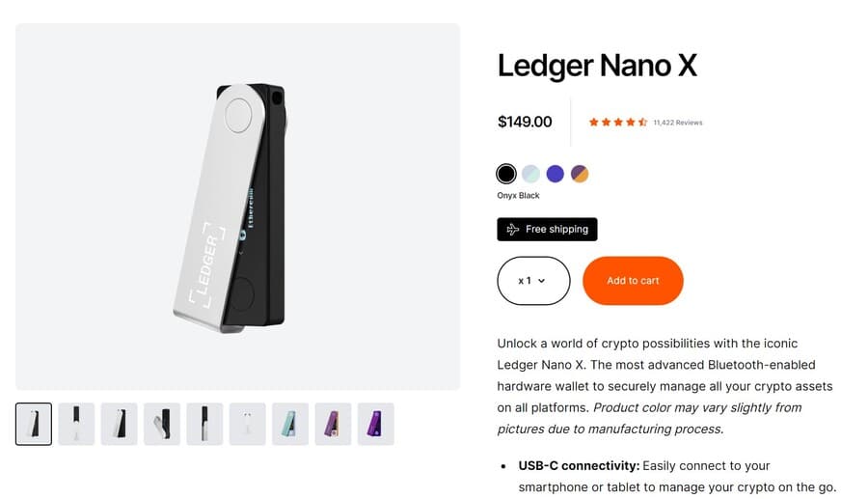Viewport: 868px width, 499px height.
Task: Click the Free shipping label
Action: [556, 230]
